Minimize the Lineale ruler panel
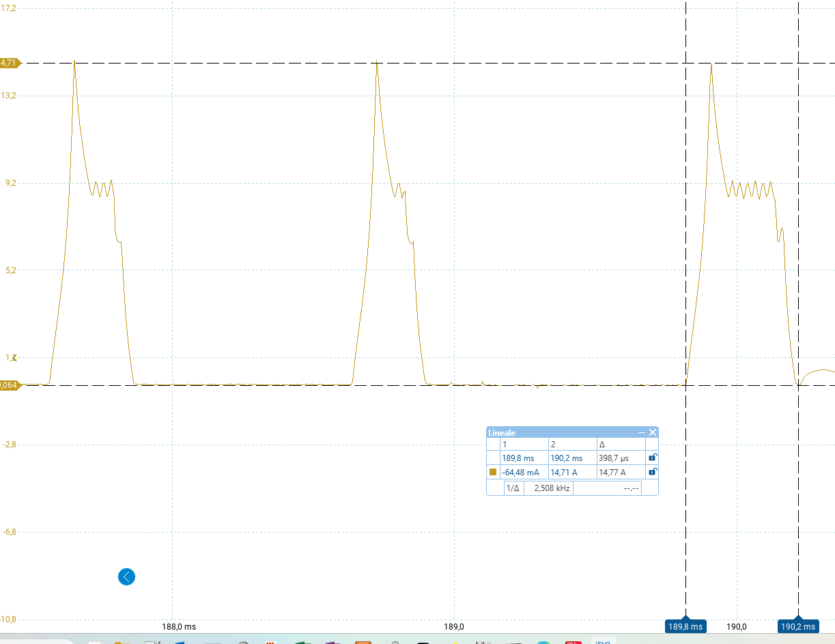Screen dimensions: 835x644 click(x=641, y=432)
